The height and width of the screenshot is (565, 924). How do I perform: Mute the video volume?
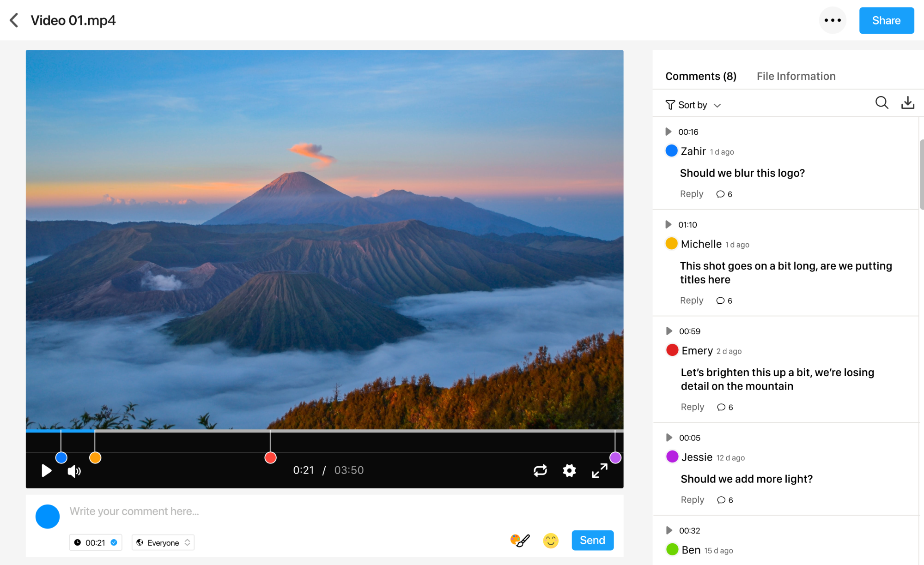[x=74, y=471]
